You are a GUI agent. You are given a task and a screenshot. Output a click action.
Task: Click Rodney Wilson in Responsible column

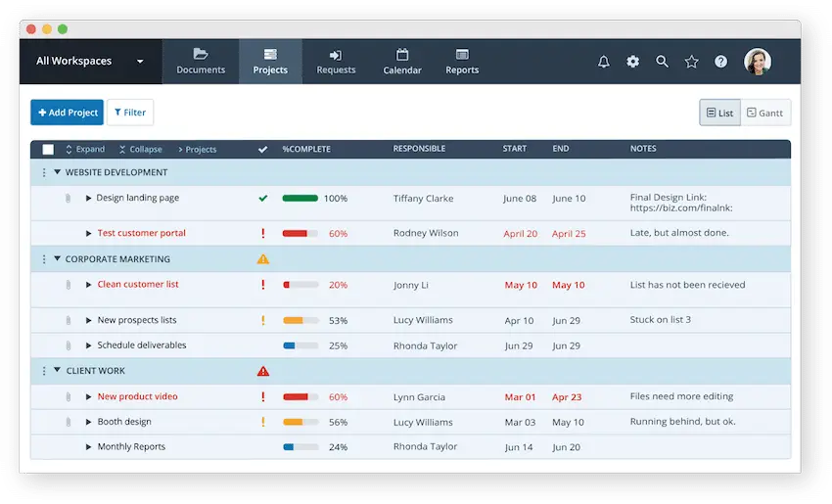(426, 233)
